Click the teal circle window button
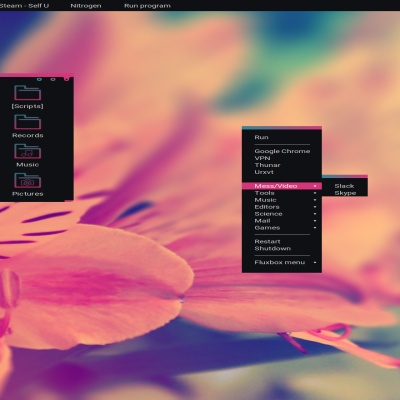Screen dimensions: 400x400 tap(39, 79)
